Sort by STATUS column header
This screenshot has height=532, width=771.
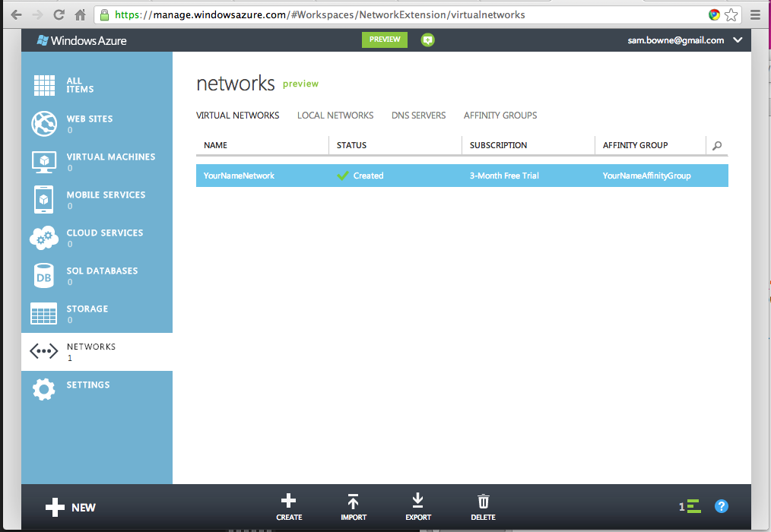351,145
